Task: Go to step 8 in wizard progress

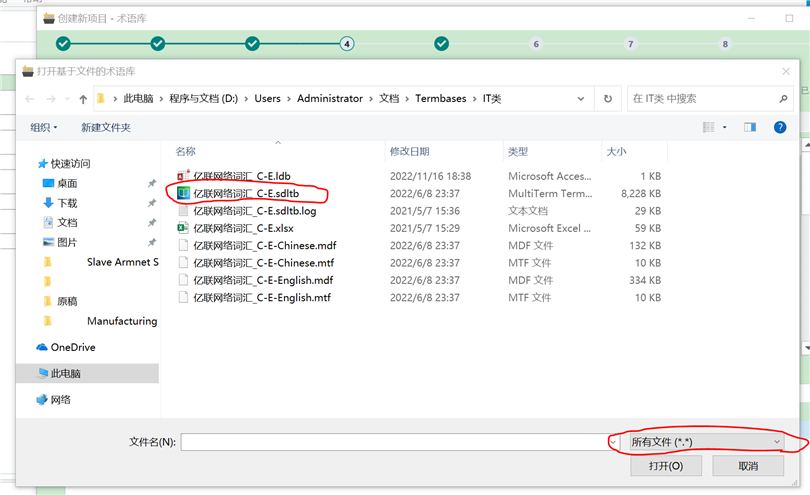Action: (x=725, y=44)
